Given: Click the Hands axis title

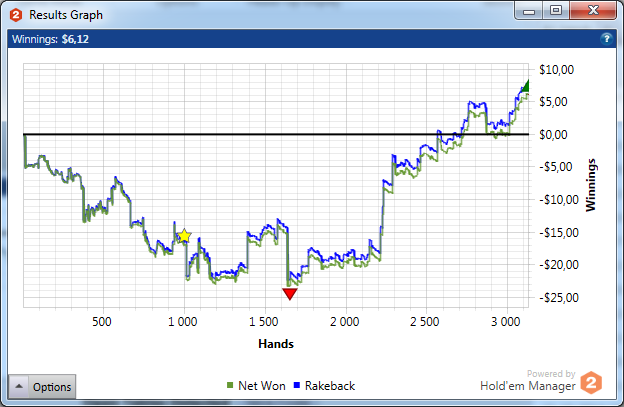Looking at the screenshot, I should pos(276,344).
